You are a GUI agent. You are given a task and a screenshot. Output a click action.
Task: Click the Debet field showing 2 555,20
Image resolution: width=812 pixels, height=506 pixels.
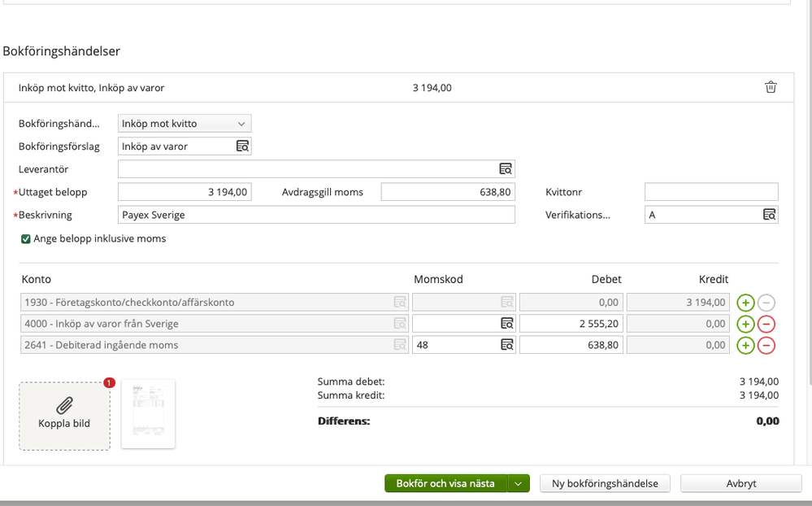[571, 324]
